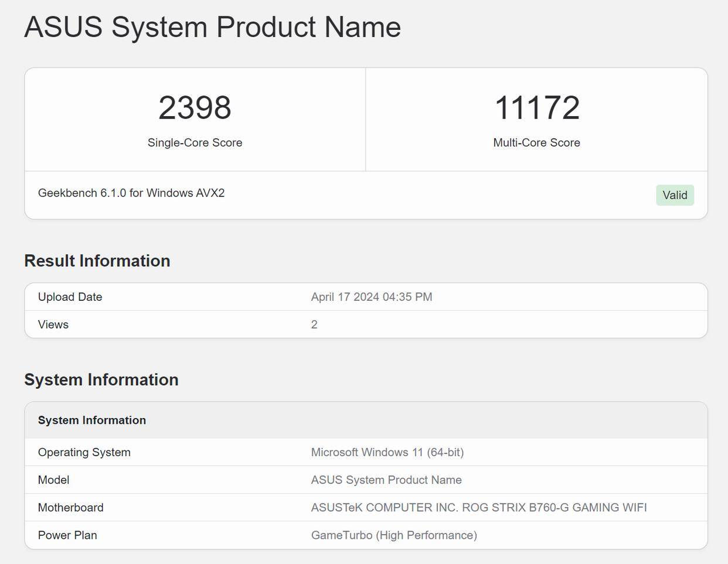Select the single-core score 2398
The width and height of the screenshot is (728, 564).
tap(195, 107)
